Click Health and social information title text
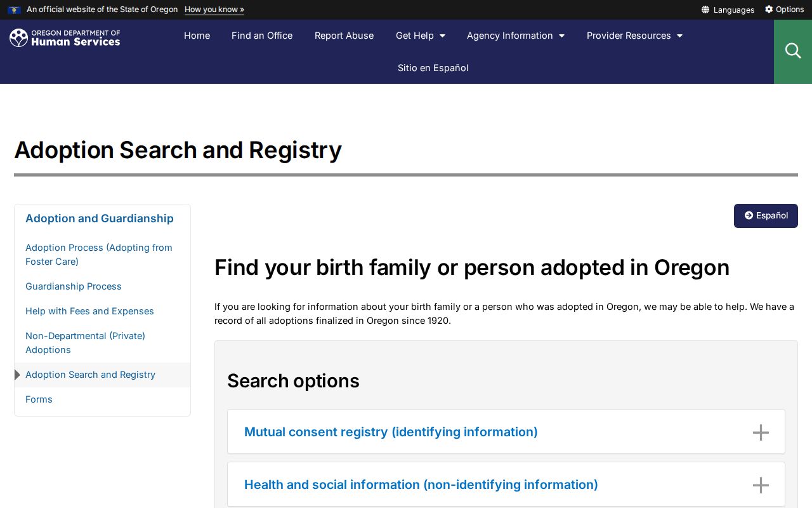 tap(421, 485)
